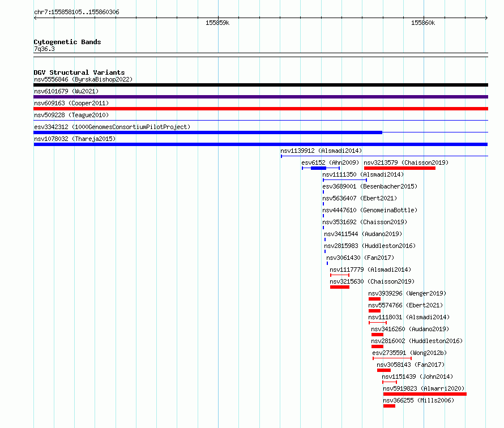The image size is (504, 428).
Task: Click the esv2735591 (Wong2012b) label
Action: (409, 353)
